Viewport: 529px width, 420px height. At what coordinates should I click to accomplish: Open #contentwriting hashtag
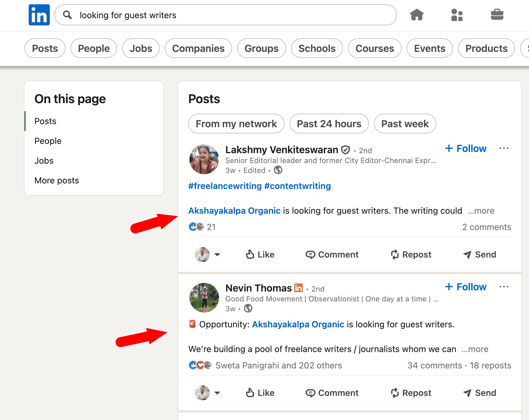point(298,186)
